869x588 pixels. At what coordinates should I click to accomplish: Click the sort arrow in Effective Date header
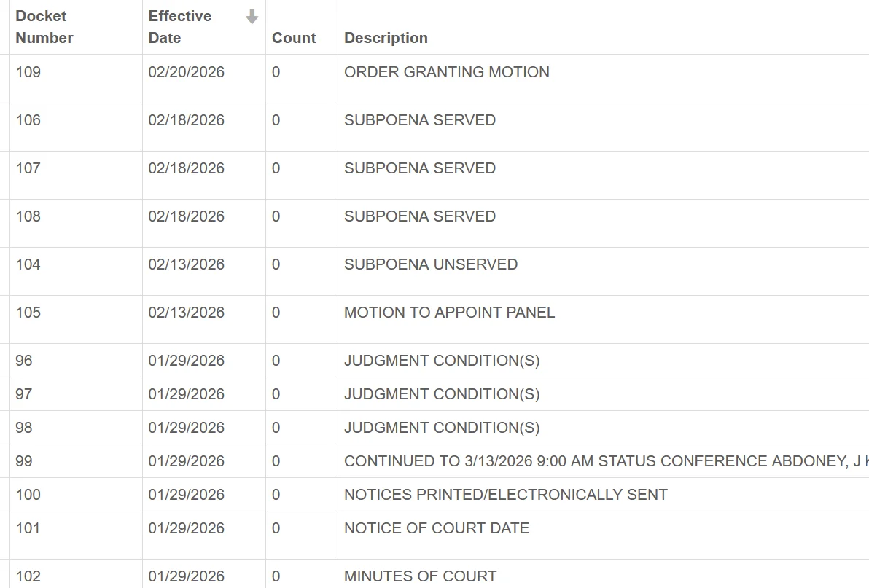click(252, 17)
